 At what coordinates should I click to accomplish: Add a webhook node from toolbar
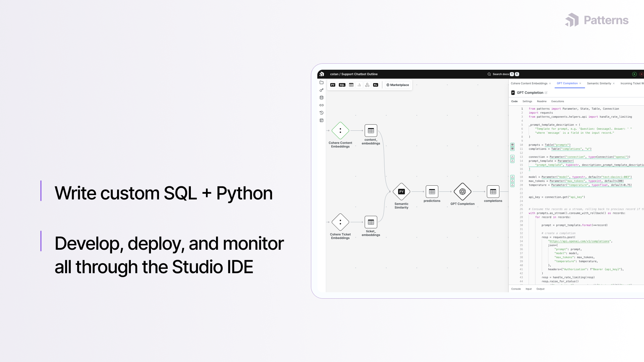367,85
